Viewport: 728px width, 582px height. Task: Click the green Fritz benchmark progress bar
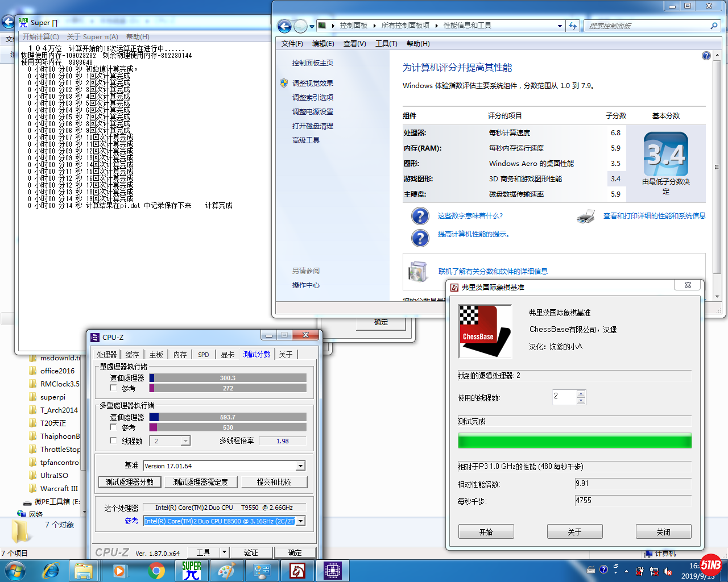pos(575,441)
